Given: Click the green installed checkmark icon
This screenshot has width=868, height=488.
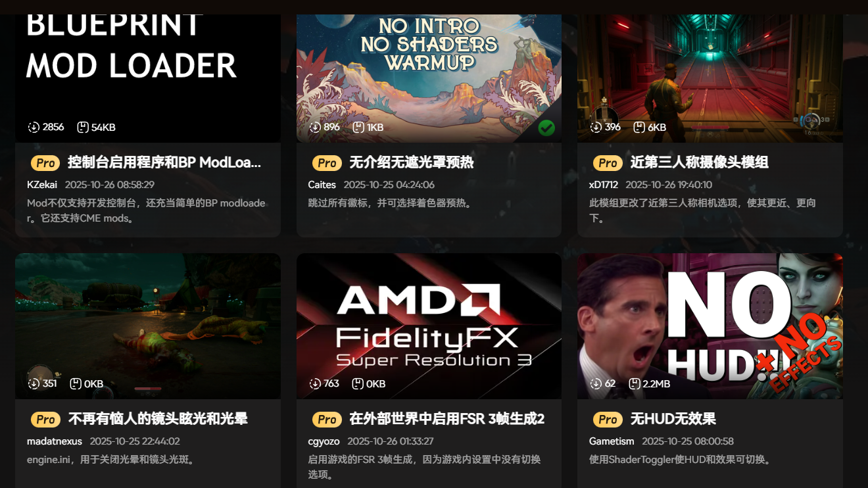Looking at the screenshot, I should [546, 128].
